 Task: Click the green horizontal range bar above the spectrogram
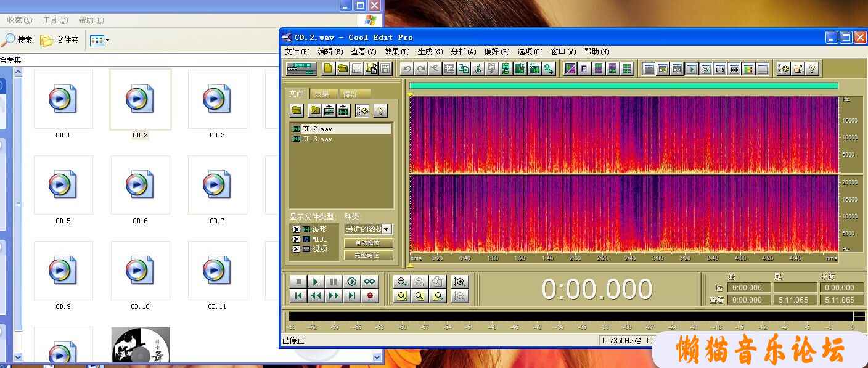click(x=623, y=86)
